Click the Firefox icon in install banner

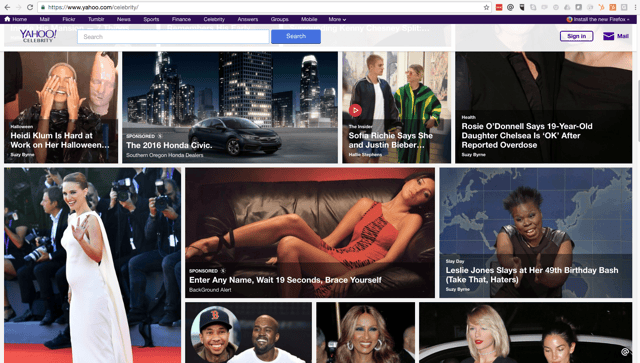[x=569, y=19]
